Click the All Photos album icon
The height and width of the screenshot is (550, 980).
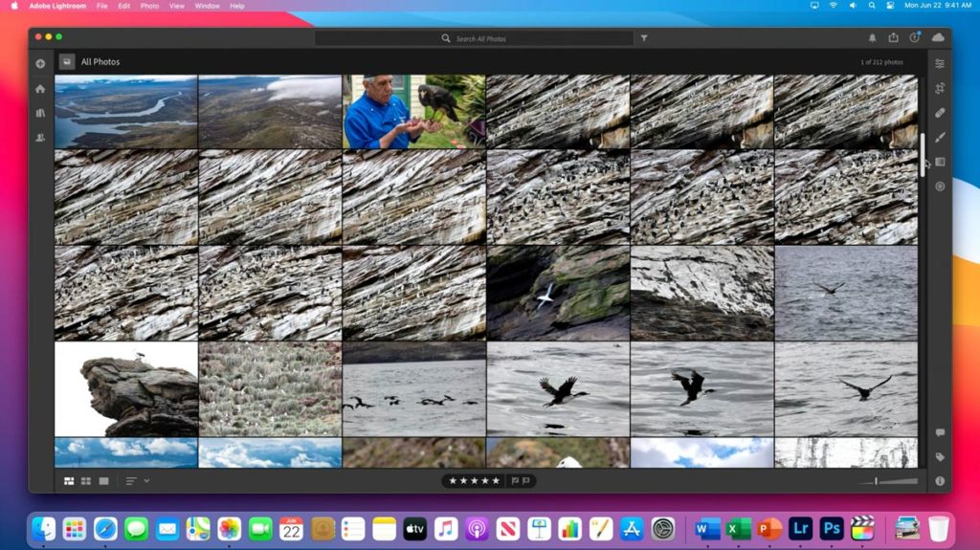67,62
